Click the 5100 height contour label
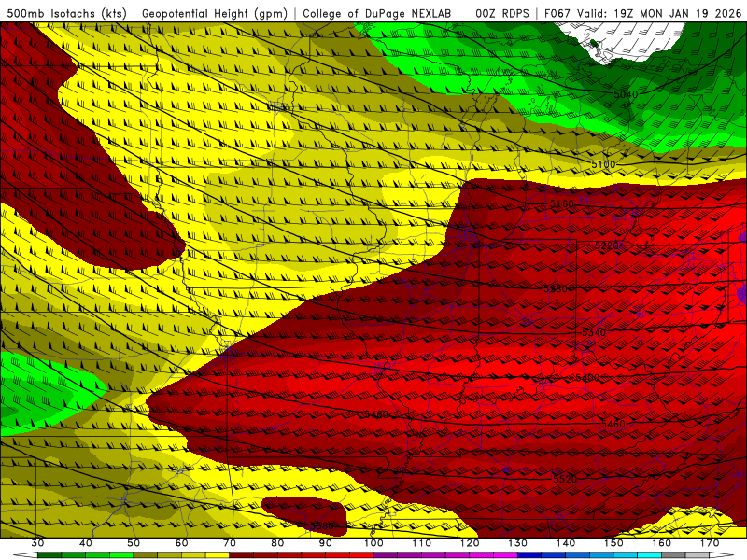The width and height of the screenshot is (747, 560). click(603, 164)
